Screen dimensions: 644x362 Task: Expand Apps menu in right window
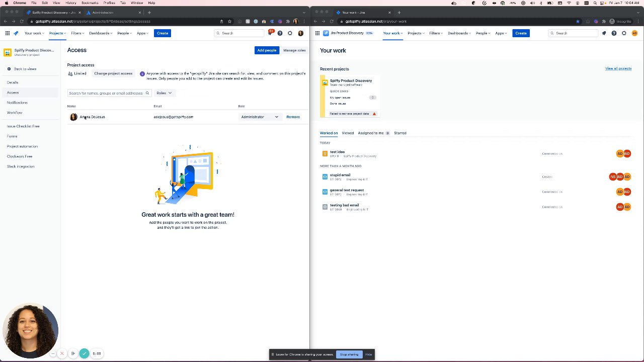501,33
